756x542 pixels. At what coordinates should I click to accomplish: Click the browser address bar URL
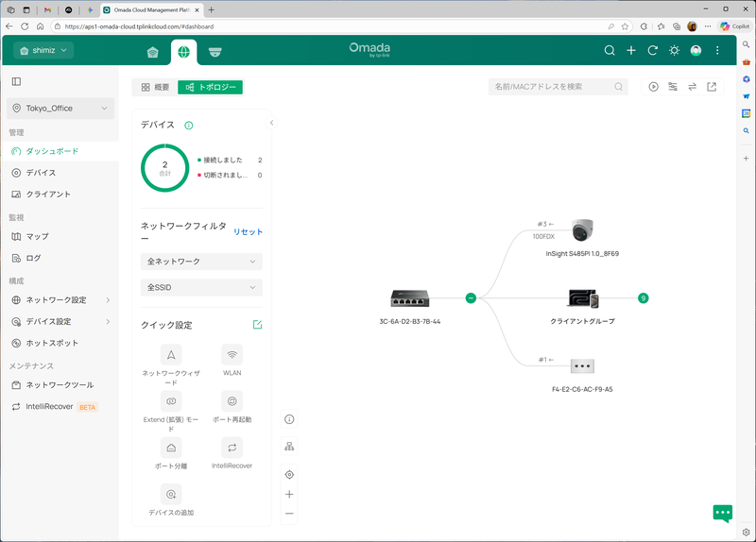coord(139,26)
